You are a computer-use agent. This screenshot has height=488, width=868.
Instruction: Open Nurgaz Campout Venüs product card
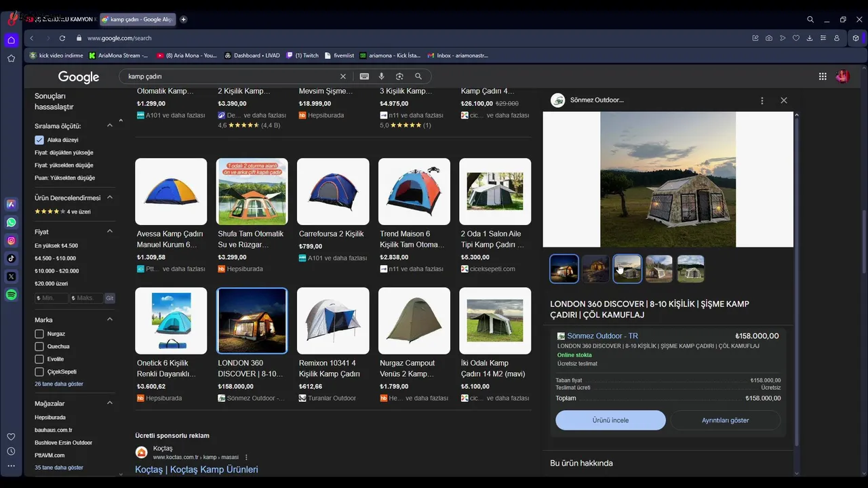coord(414,344)
